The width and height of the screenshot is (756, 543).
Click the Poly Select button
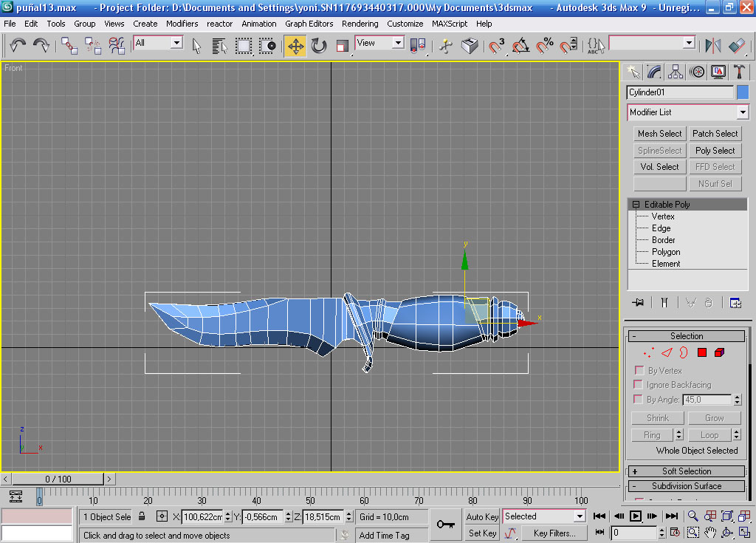[715, 150]
